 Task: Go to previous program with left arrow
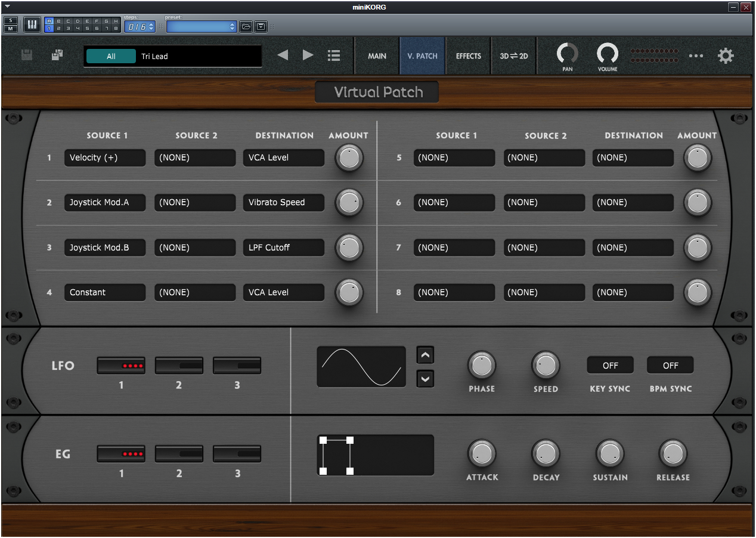click(x=283, y=55)
